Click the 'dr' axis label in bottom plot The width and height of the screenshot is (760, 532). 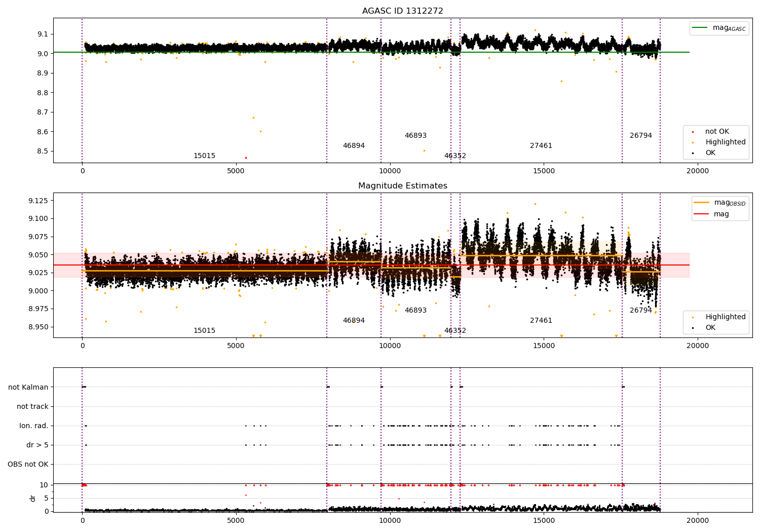tap(33, 498)
